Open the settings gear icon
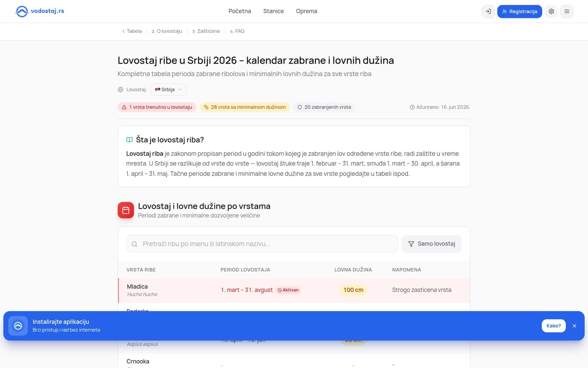The image size is (588, 368). point(551,11)
